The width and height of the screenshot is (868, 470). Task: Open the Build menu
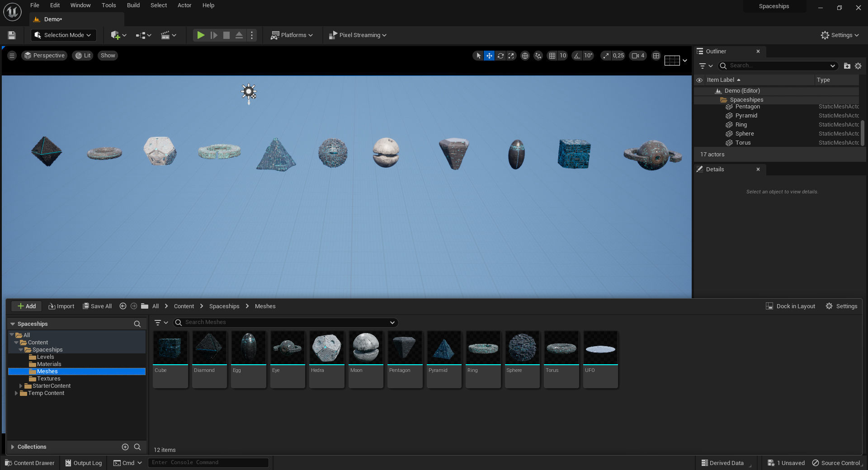pos(133,5)
